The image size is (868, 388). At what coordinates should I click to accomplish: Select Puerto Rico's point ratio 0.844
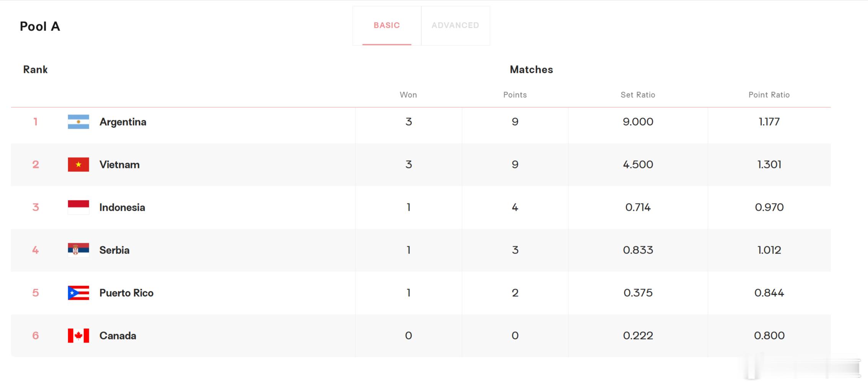point(769,293)
